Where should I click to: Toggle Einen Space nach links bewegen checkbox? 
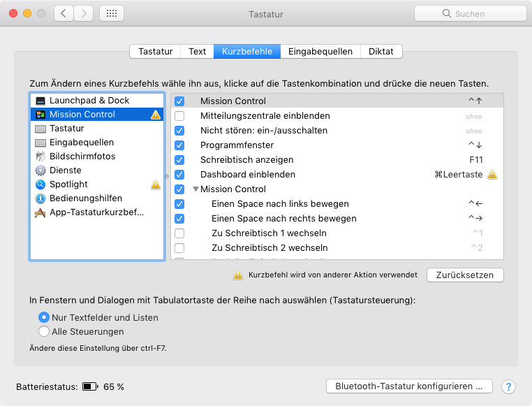179,204
